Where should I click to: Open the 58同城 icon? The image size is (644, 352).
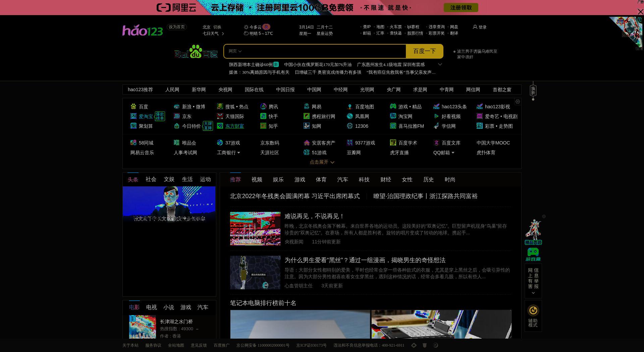click(x=133, y=143)
